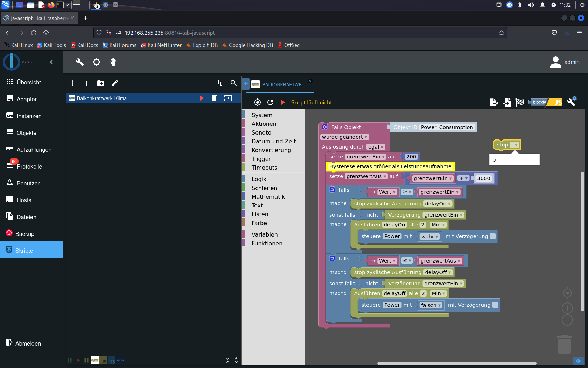Open the falsch value dropdown
588x368 pixels.
click(431, 305)
